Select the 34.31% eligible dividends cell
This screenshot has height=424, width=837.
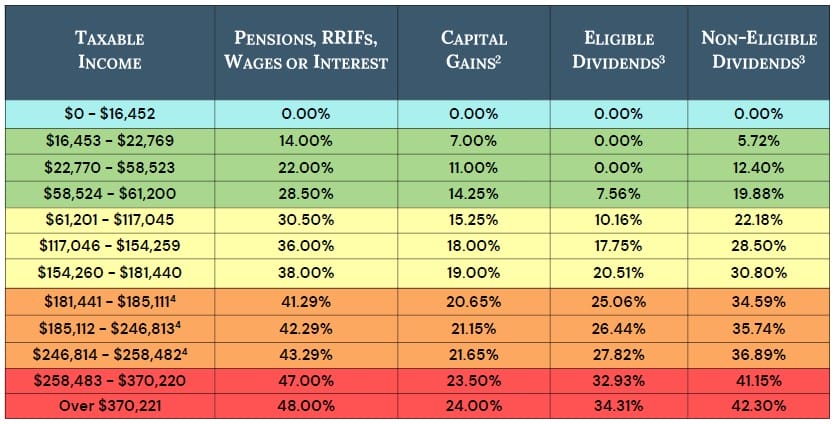coord(619,406)
